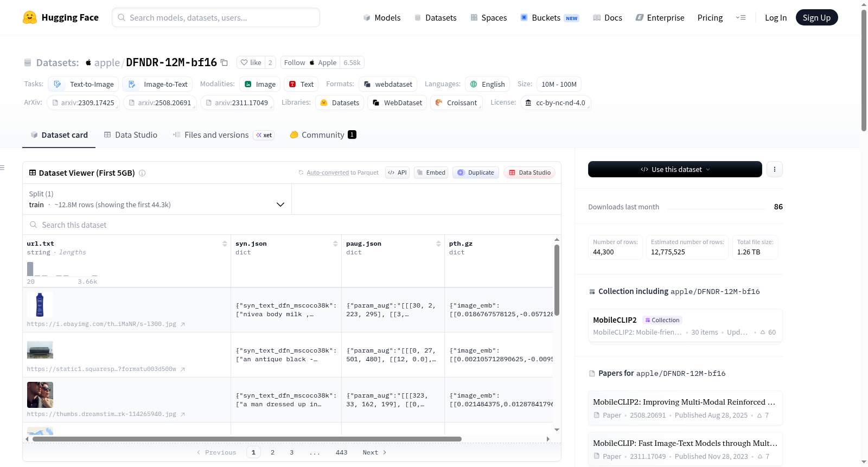Open the Croissant library tag
Screen dimensions: 868x467
[456, 103]
